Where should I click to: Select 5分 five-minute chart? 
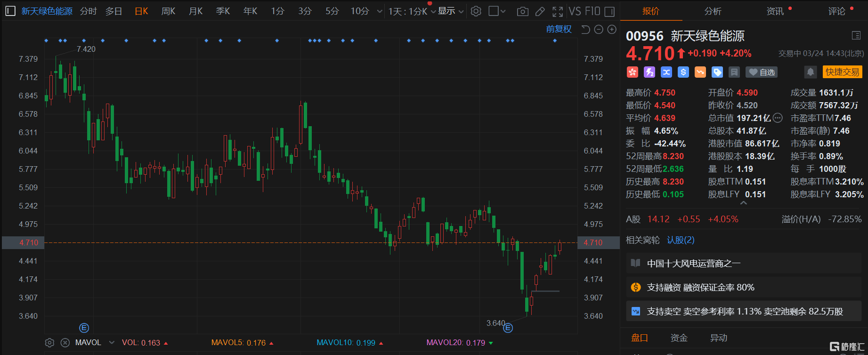tap(332, 11)
